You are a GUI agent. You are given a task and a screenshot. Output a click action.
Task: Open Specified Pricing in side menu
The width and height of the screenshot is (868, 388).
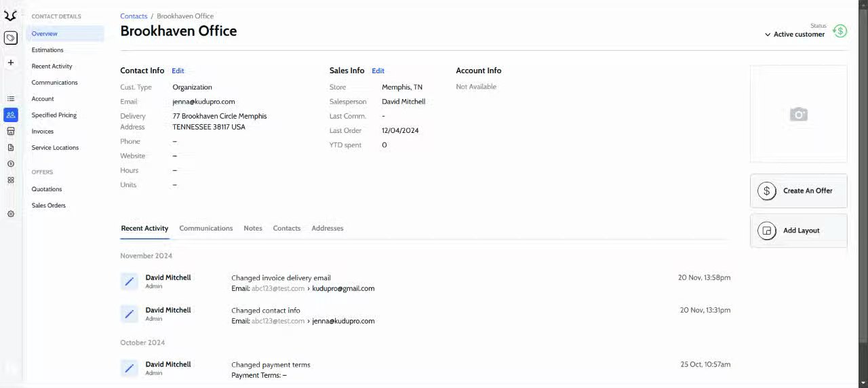coord(54,115)
